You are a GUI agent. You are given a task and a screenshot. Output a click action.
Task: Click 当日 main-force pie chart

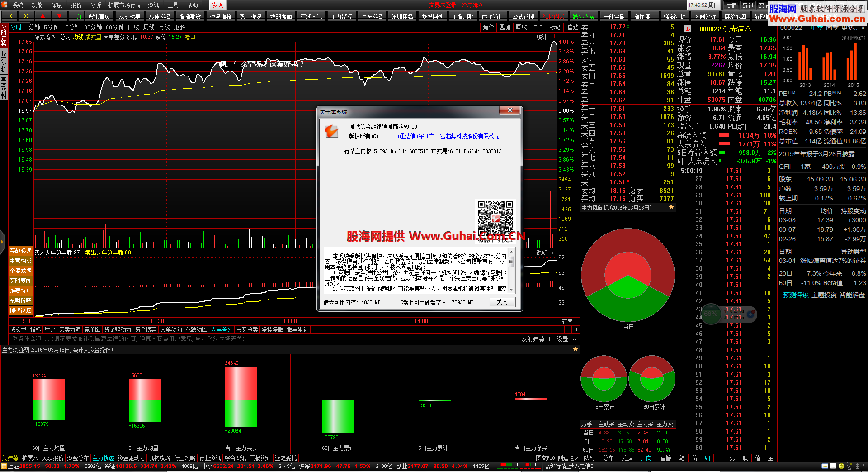(x=628, y=275)
